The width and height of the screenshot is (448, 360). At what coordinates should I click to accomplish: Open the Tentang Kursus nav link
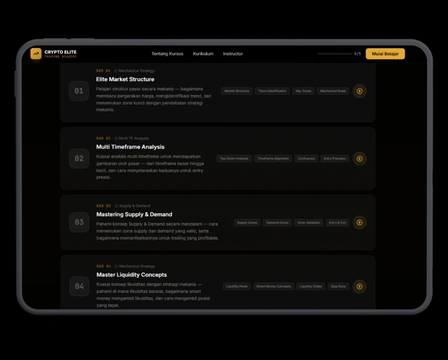point(167,54)
